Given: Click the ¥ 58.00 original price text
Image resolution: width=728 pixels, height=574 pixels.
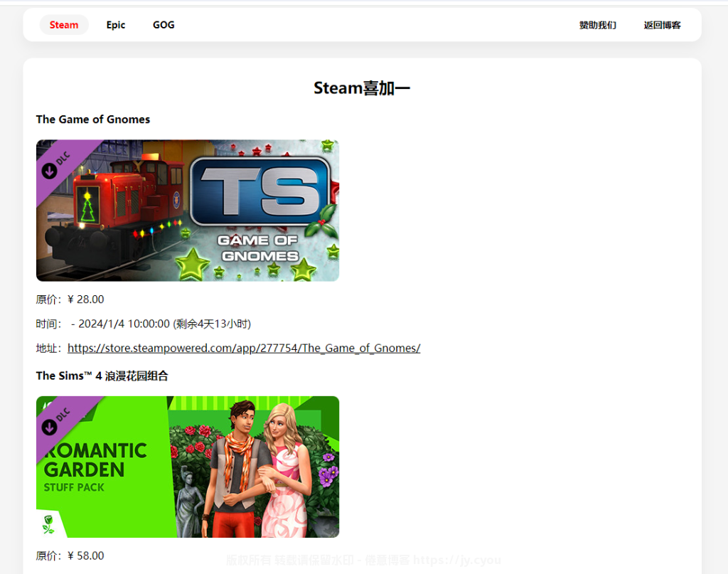Looking at the screenshot, I should click(85, 556).
